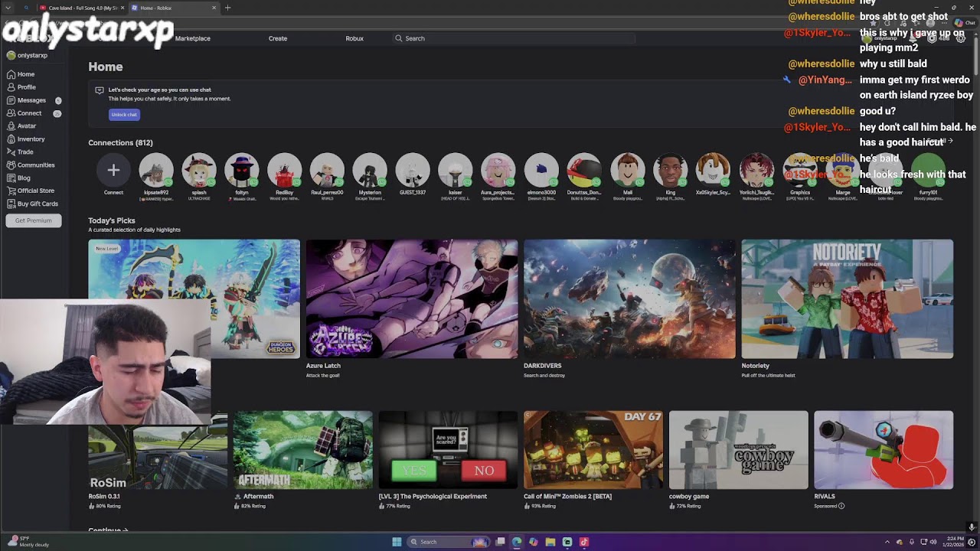Open kipsate892's connection avatar
Screen dimensions: 980x551
tap(156, 171)
